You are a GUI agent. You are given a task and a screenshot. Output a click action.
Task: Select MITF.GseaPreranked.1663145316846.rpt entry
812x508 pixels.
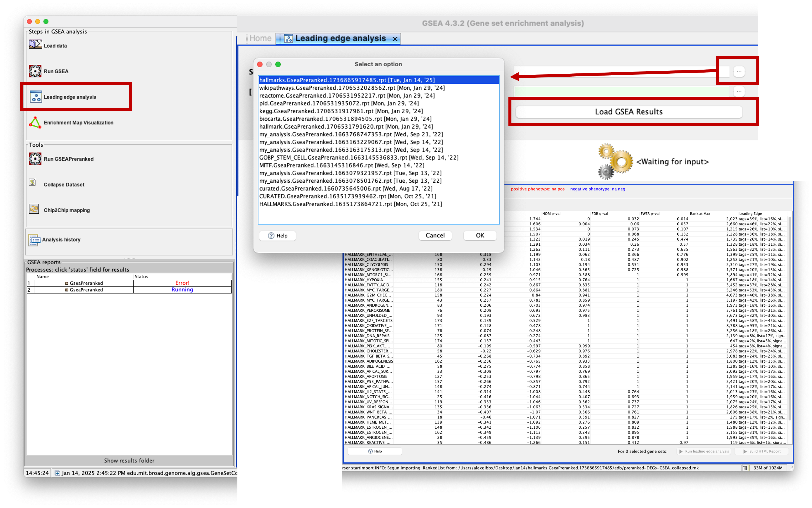pyautogui.click(x=378, y=165)
